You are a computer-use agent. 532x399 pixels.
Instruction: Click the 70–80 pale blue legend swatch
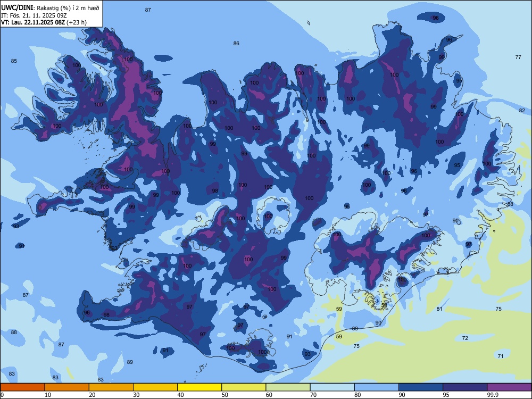click(332, 387)
